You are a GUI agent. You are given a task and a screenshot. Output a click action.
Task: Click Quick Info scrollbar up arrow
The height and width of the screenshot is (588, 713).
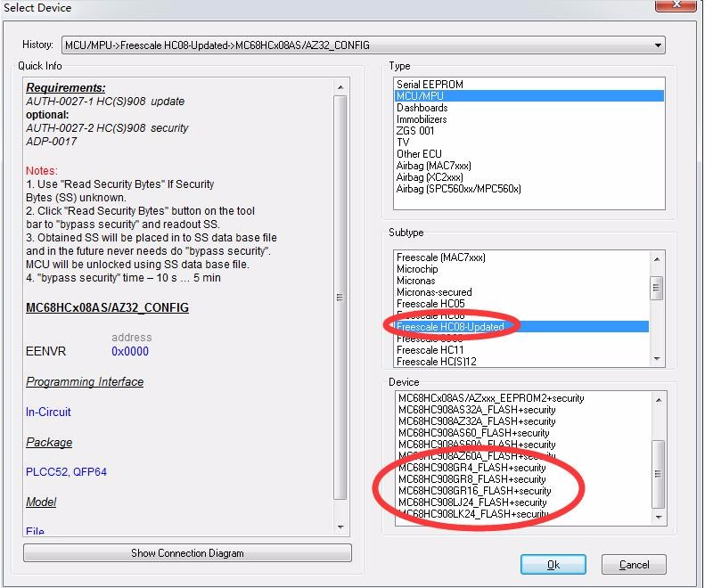[340, 86]
